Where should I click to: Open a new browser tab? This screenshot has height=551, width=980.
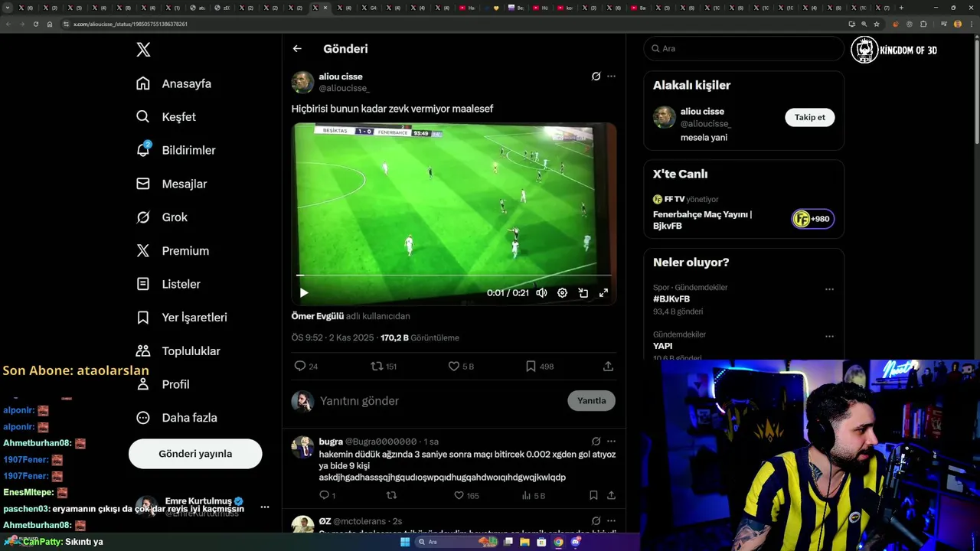pos(900,8)
